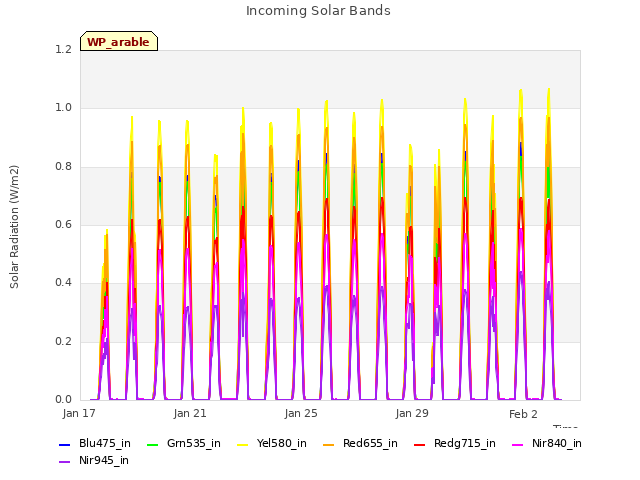
Task: Select the Yel580_in legend label
Action: 282,444
